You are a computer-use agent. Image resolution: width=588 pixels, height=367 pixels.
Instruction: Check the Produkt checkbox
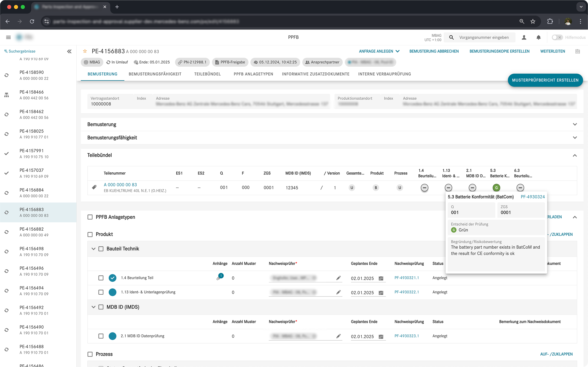90,235
